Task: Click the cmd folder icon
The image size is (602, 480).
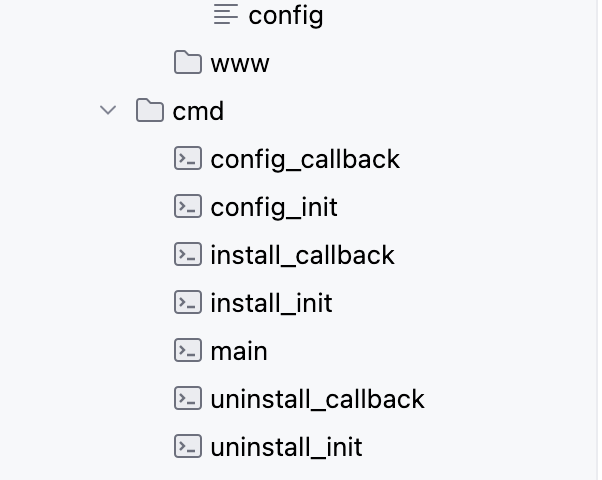Action: pyautogui.click(x=150, y=111)
